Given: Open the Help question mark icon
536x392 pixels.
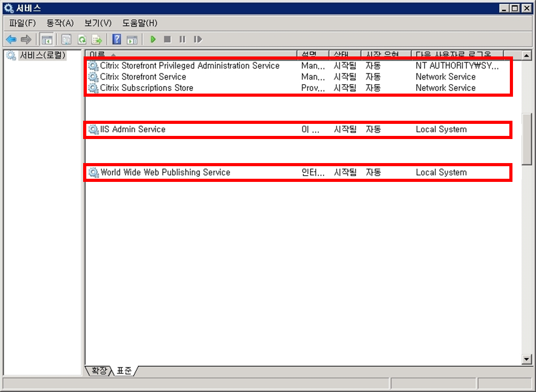Looking at the screenshot, I should pos(117,40).
